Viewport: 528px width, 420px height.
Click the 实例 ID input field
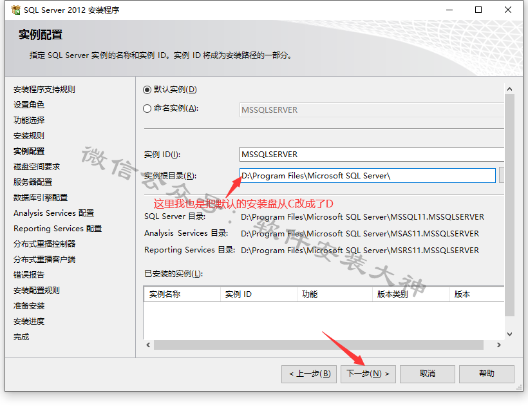(x=372, y=155)
